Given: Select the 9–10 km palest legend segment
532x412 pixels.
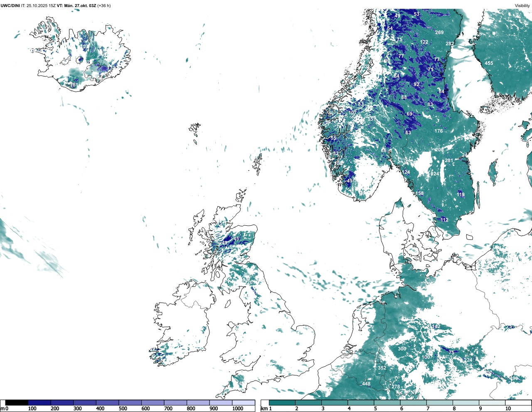Looking at the screenshot, I should tap(492, 402).
